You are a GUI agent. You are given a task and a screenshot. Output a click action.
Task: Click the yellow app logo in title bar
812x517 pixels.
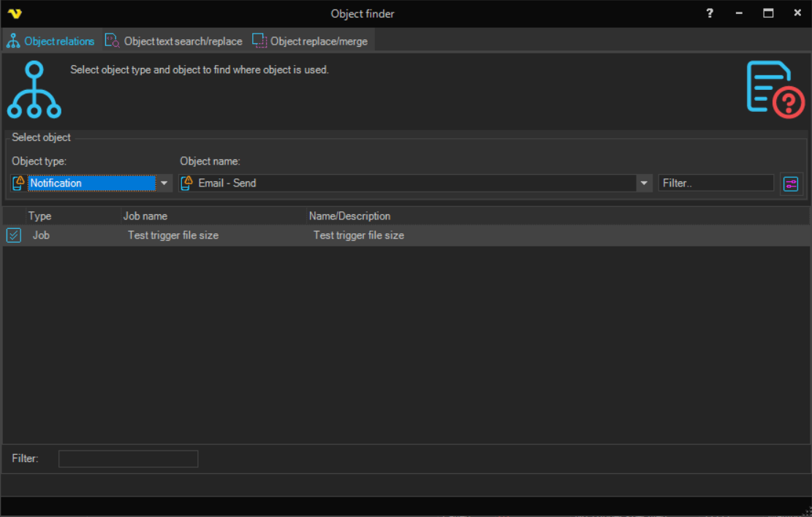tap(15, 14)
